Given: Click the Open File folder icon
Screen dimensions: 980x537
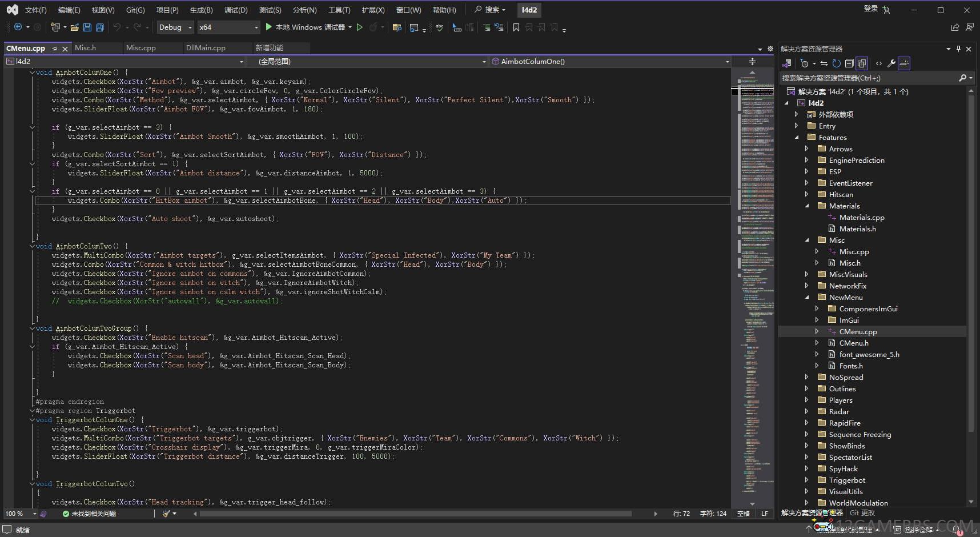Looking at the screenshot, I should point(74,27).
